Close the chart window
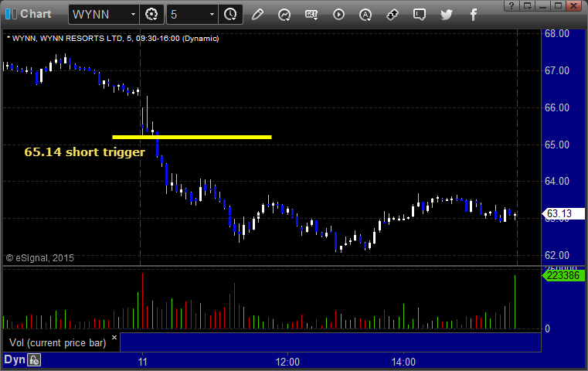The image size is (588, 371). (574, 5)
